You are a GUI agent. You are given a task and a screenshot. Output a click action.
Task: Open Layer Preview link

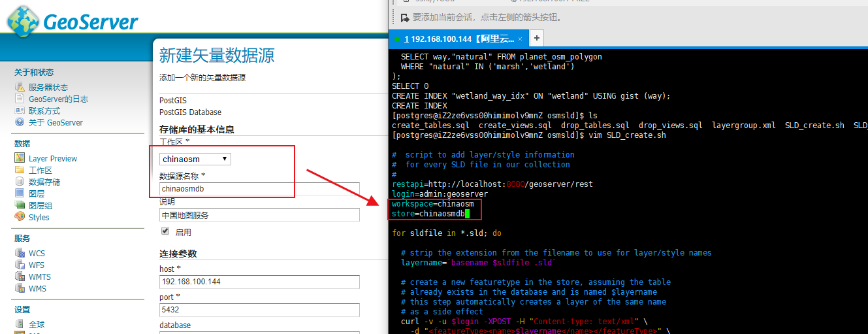point(53,158)
